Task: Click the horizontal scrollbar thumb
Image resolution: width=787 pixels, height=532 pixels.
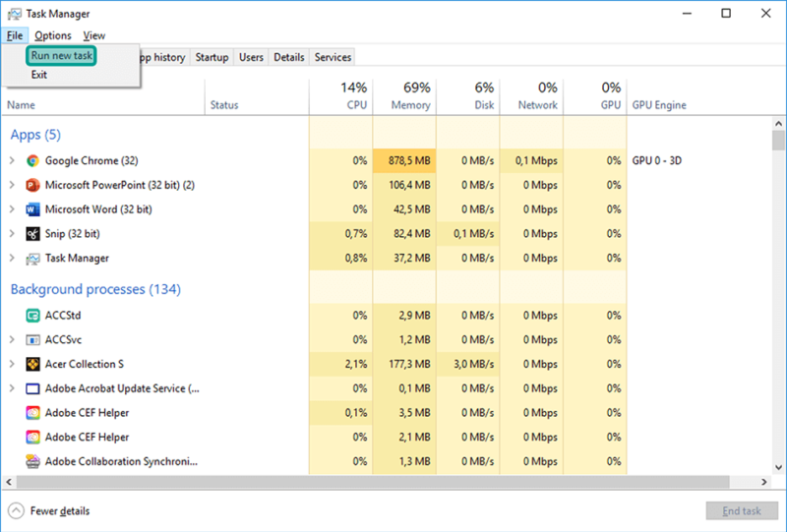Action: pos(373,482)
